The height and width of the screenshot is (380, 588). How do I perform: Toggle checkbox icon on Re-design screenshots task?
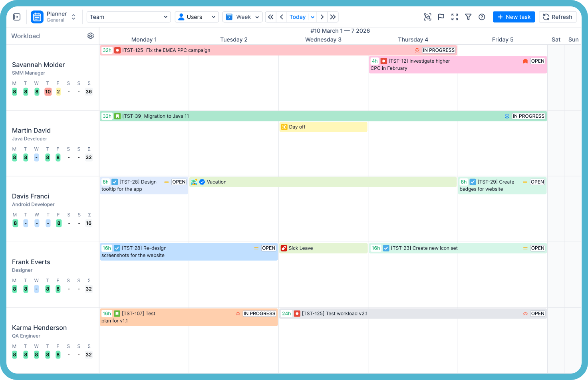pos(117,248)
